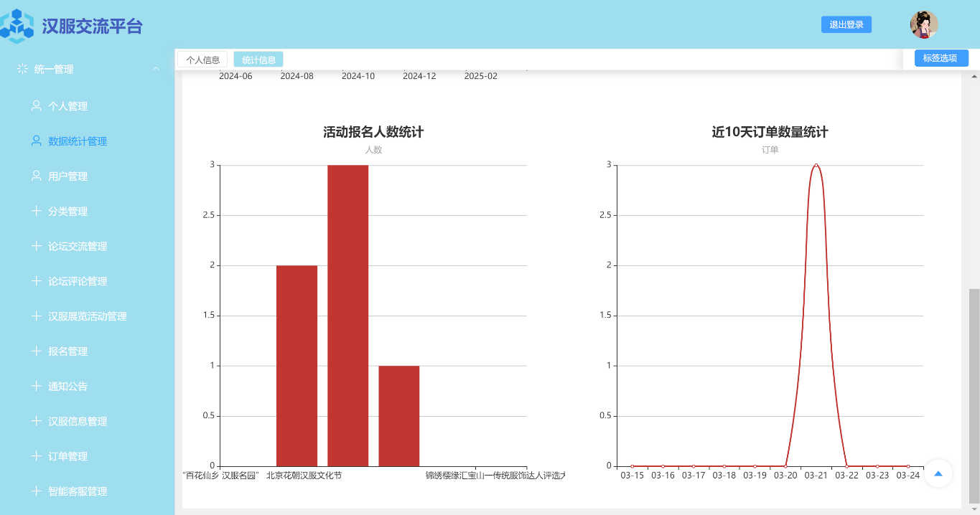Image resolution: width=980 pixels, height=515 pixels.
Task: Open 汉服展览活动管理 menu item
Action: pyautogui.click(x=88, y=317)
